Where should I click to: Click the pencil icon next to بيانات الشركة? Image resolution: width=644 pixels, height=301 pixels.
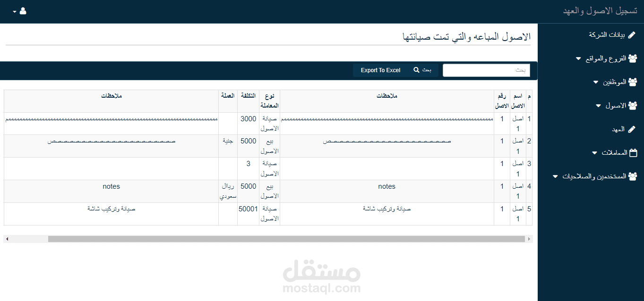[x=632, y=35]
